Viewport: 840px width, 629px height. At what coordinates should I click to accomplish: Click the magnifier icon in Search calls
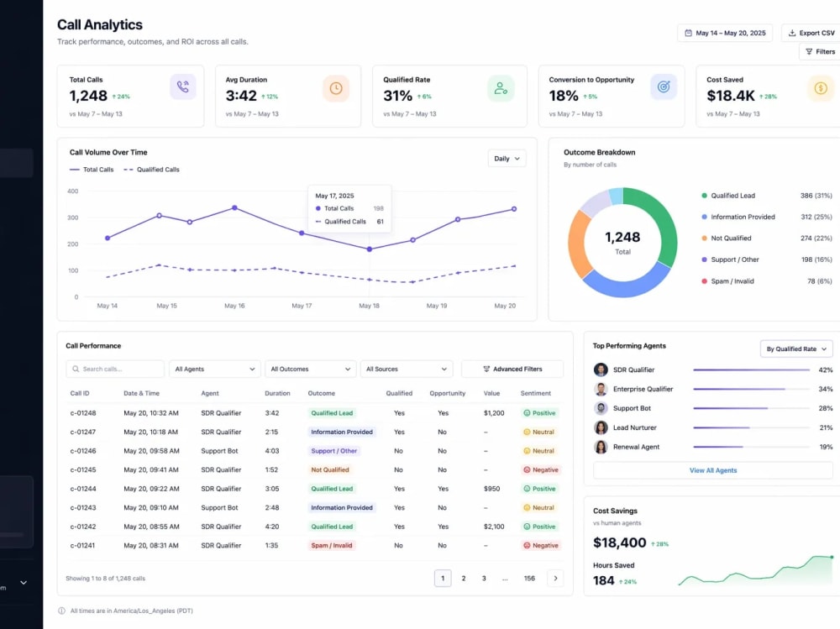[76, 370]
